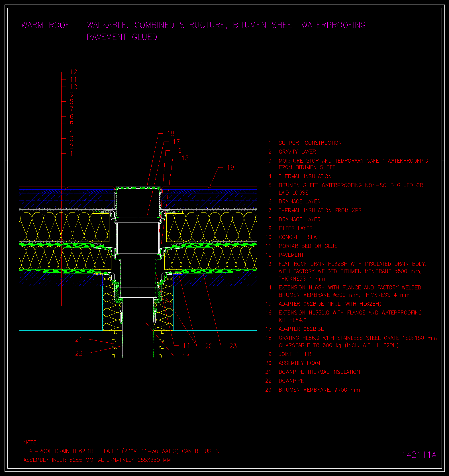Select legend entry 'DRAINAGE LAYER' numbered 6

click(299, 202)
